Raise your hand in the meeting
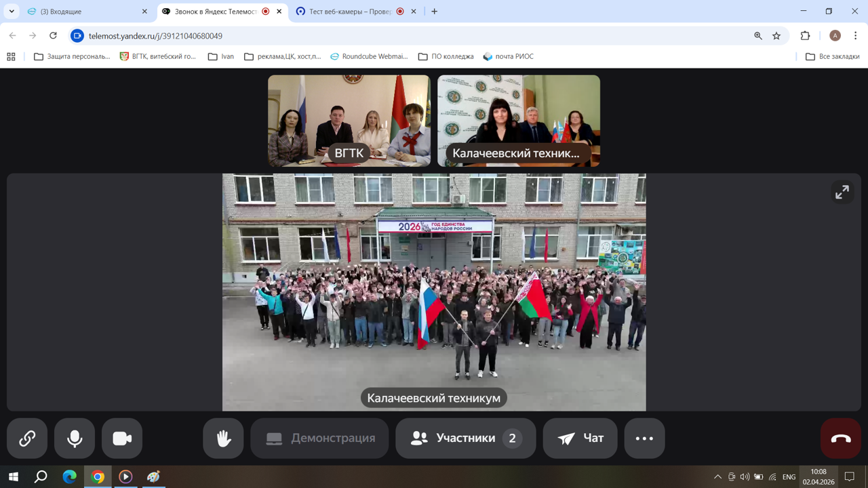The width and height of the screenshot is (868, 488). [x=223, y=439]
